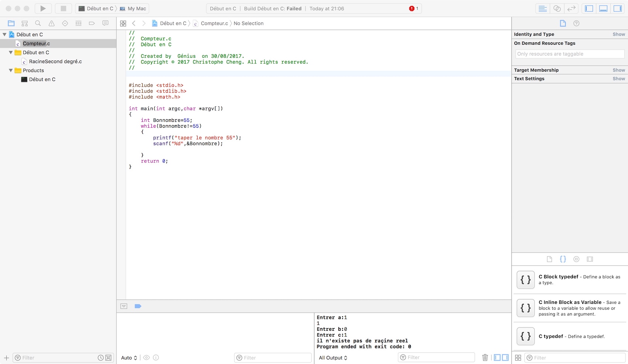Collapse the Début en C group folder

11,52
